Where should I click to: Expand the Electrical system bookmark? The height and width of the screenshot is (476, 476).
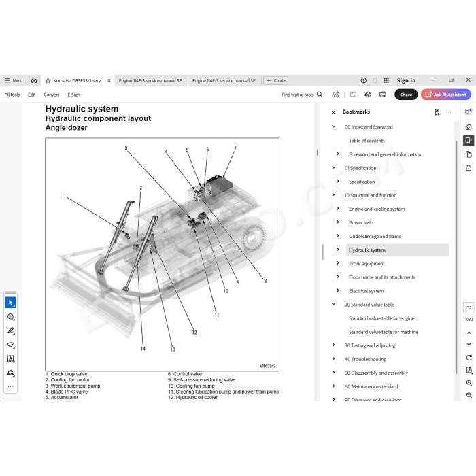pos(337,290)
